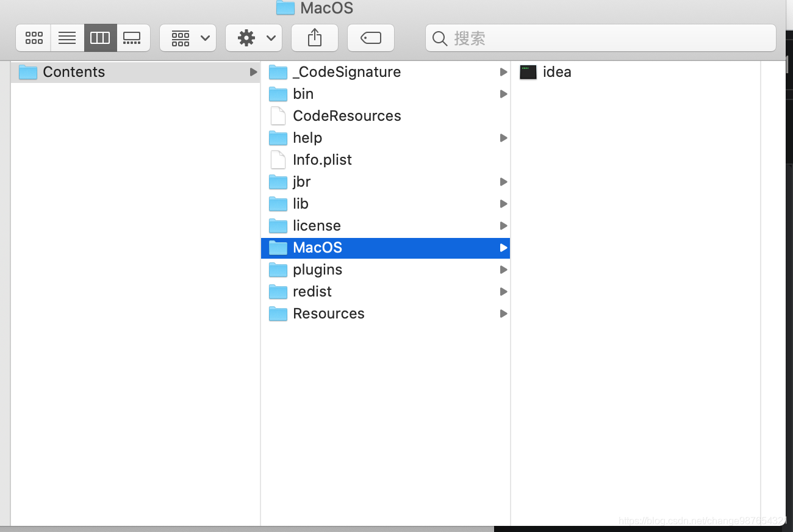Click the arrow beside Contents
Viewport: 793px width, 532px height.
253,72
